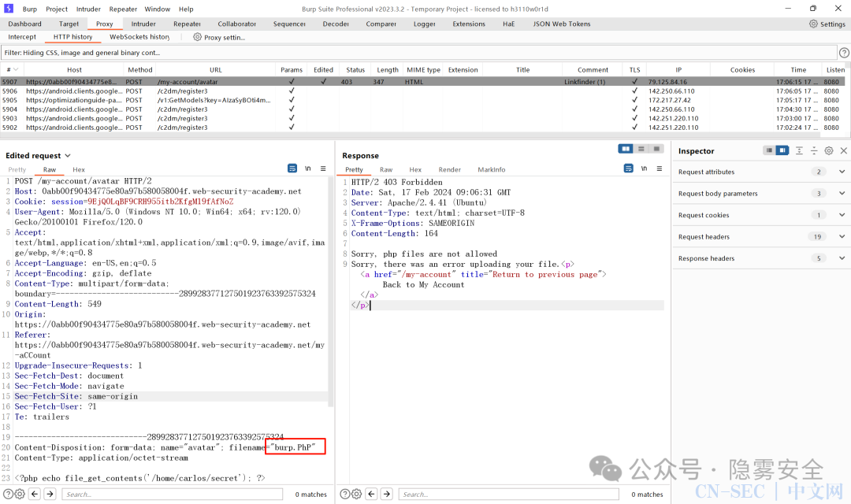The height and width of the screenshot is (504, 851).
Task: Go to next request search match
Action: 50,494
